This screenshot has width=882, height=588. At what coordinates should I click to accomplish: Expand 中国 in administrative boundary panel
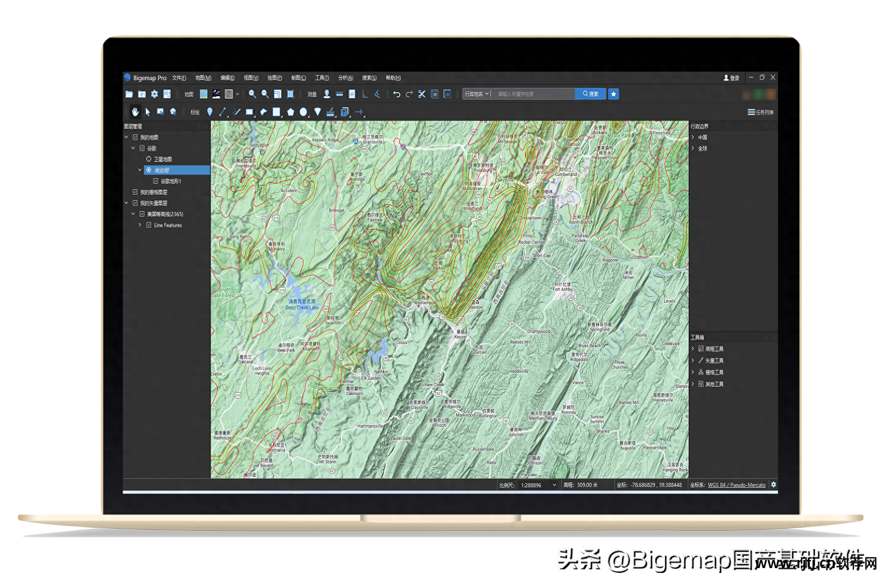693,137
